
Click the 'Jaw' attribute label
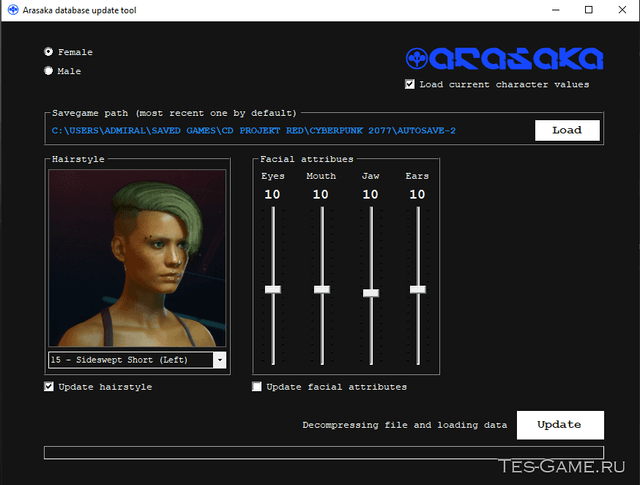pos(371,176)
